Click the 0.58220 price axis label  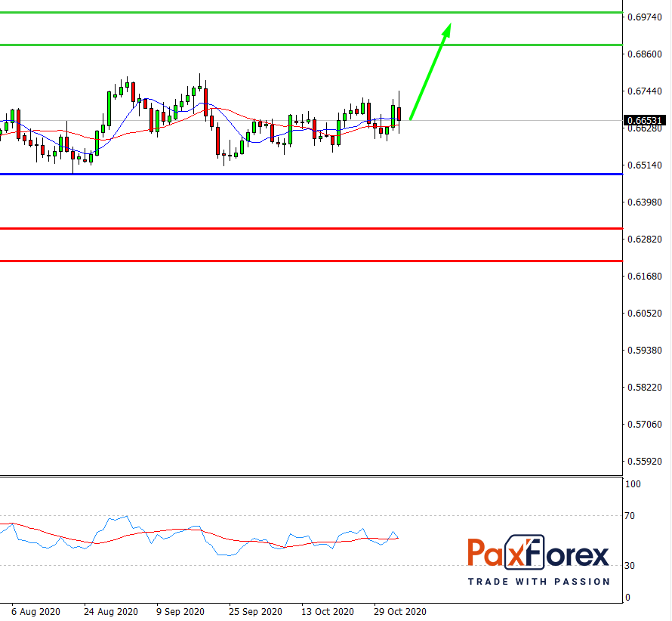click(645, 388)
